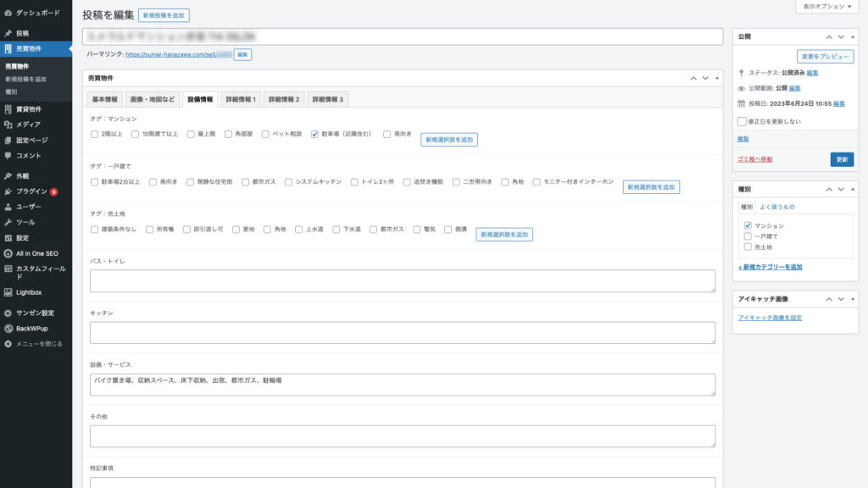Click the サンゼン設定 gear icon
Screen dimensions: 868x488
pyautogui.click(x=8, y=313)
